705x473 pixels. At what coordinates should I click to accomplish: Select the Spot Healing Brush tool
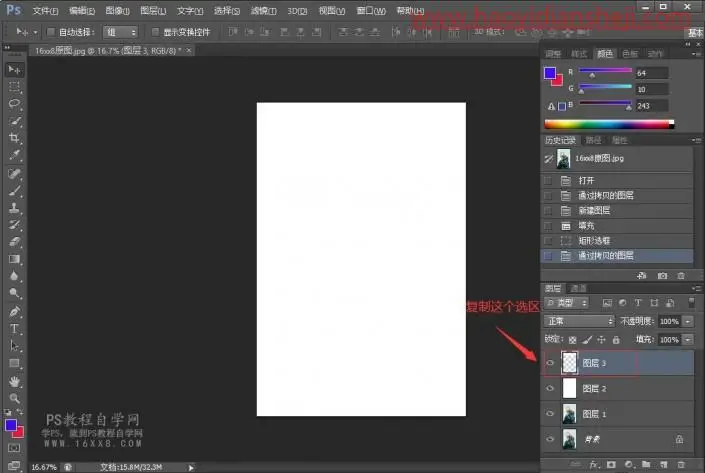click(x=14, y=174)
